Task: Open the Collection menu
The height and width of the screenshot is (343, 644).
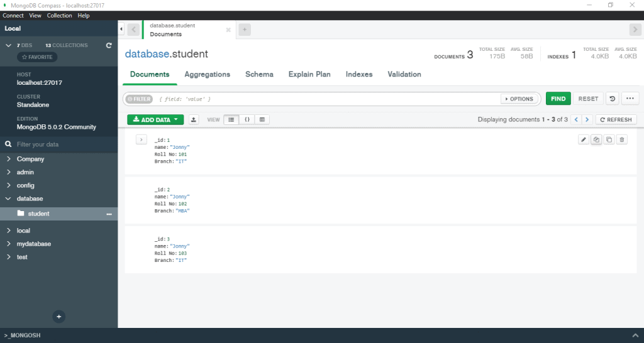Action: pos(59,16)
